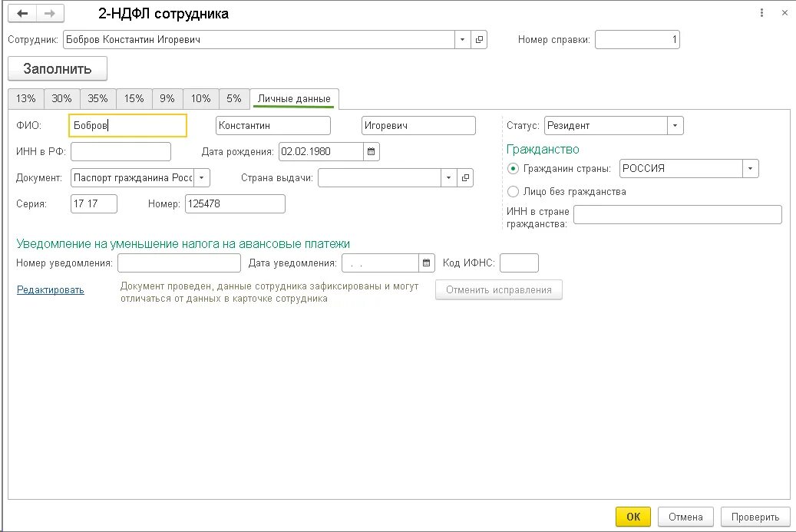796x532 pixels.
Task: Click the Сотрудник field with Бобров Константин Игоревич
Action: point(259,40)
